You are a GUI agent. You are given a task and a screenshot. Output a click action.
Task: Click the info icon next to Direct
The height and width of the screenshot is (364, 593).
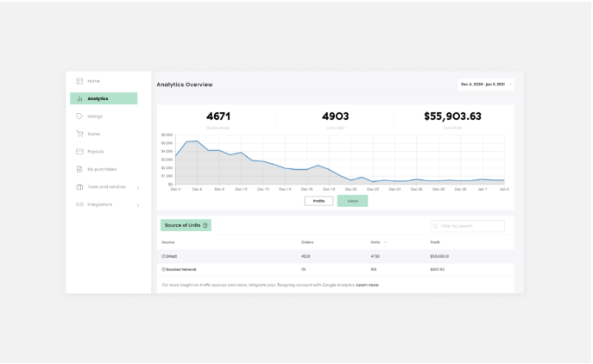tap(163, 256)
